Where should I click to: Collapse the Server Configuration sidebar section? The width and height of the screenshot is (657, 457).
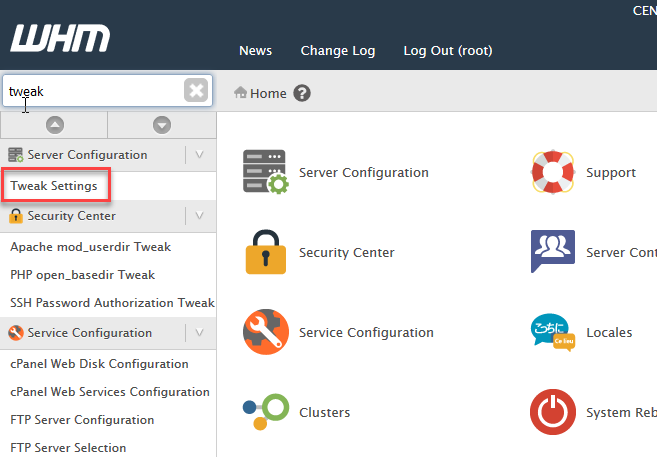click(200, 155)
